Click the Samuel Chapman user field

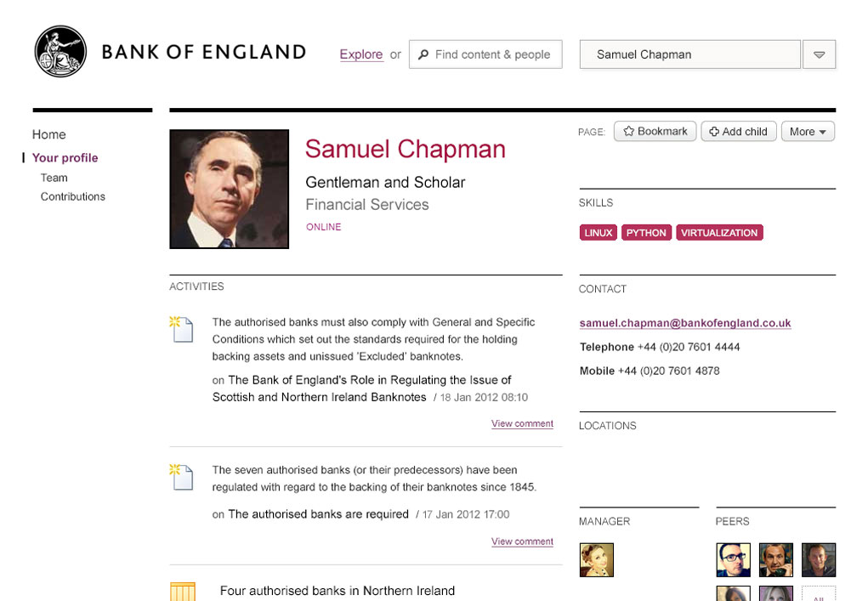[x=689, y=54]
